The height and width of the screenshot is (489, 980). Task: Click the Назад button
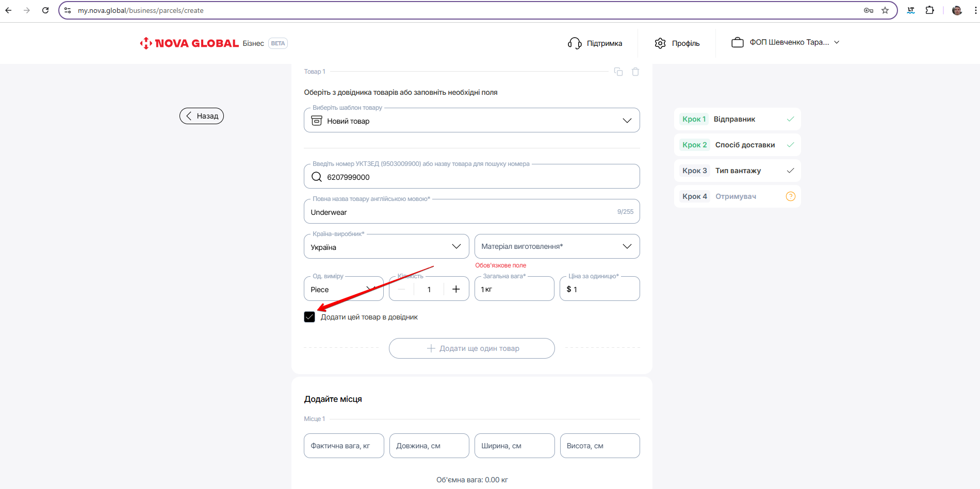(202, 116)
